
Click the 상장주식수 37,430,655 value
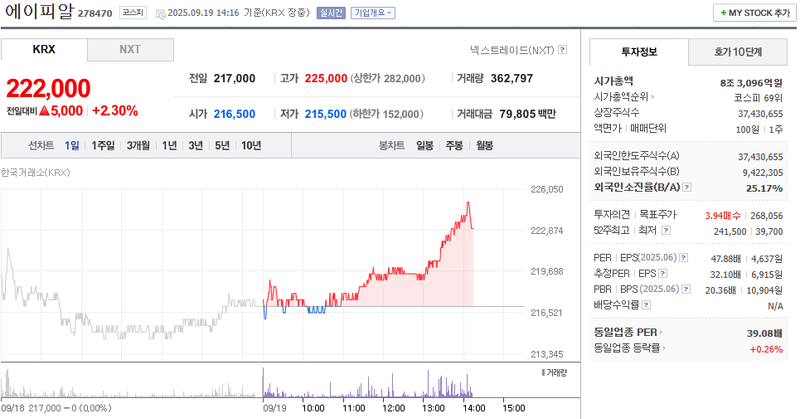coord(760,114)
